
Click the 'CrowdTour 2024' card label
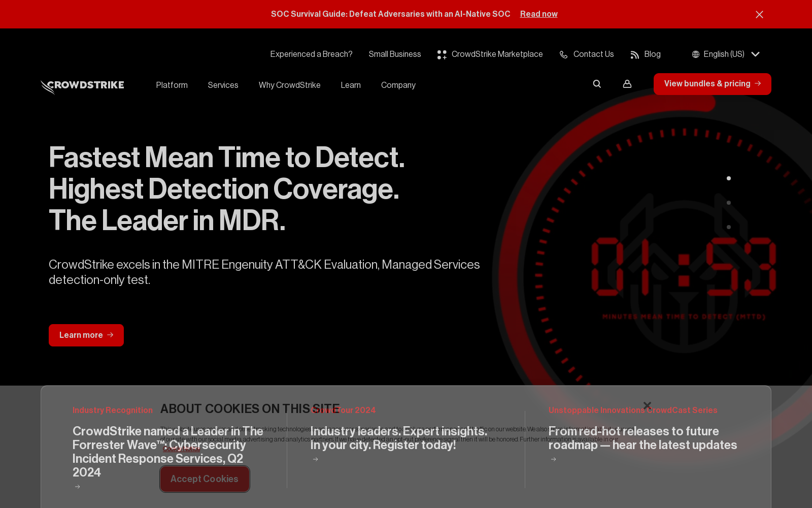[x=344, y=410]
